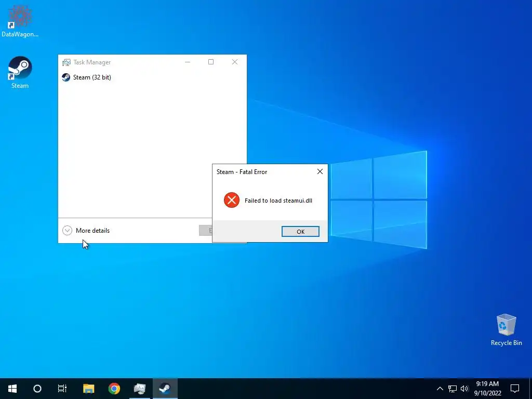Launch Google Chrome from the taskbar

point(114,389)
